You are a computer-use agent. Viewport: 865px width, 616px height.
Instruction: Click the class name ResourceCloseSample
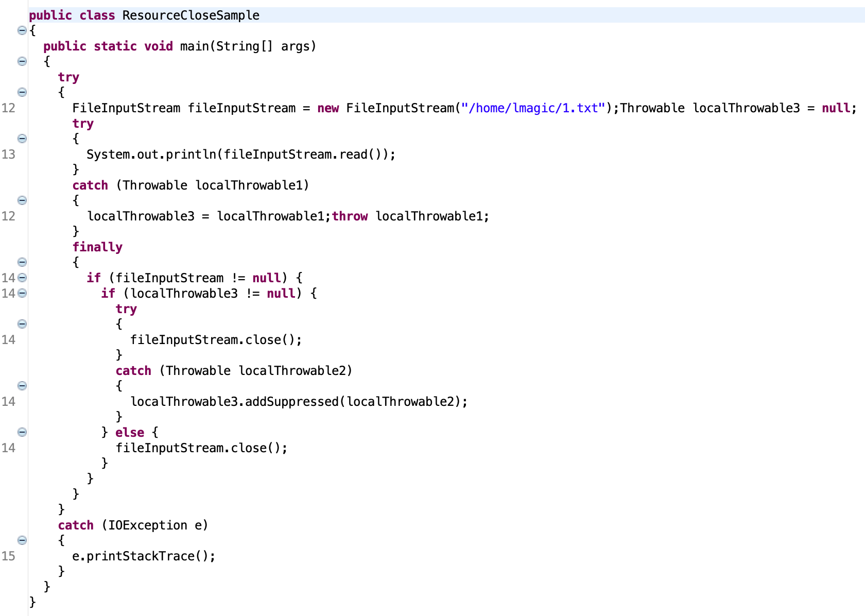click(x=191, y=15)
